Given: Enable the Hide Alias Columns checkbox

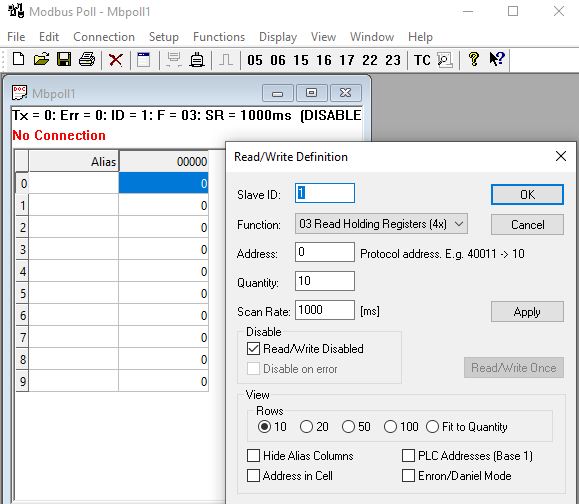Looking at the screenshot, I should click(x=253, y=455).
